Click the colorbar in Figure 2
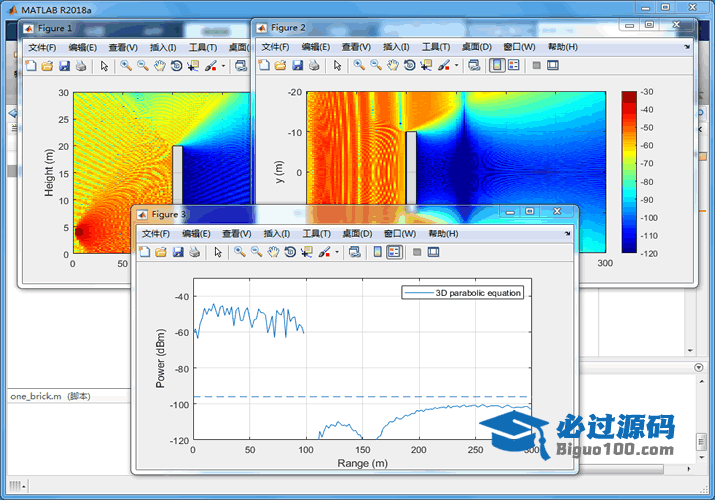 click(629, 172)
